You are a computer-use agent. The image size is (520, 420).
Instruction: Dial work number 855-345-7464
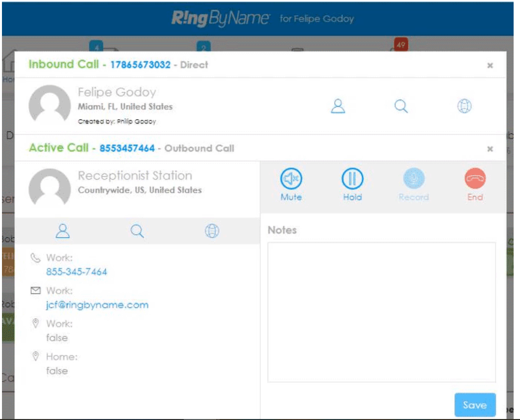point(77,272)
